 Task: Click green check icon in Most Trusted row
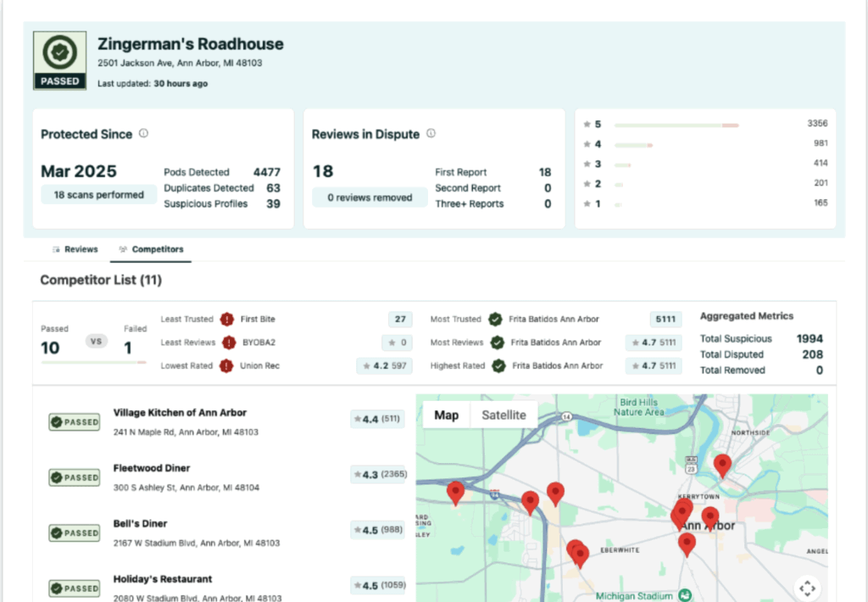click(495, 320)
